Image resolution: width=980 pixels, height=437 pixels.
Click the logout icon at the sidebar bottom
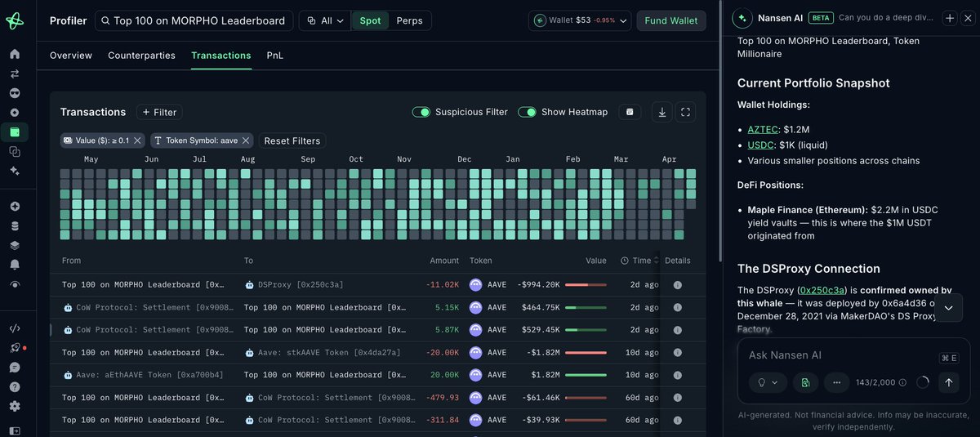[x=15, y=430]
